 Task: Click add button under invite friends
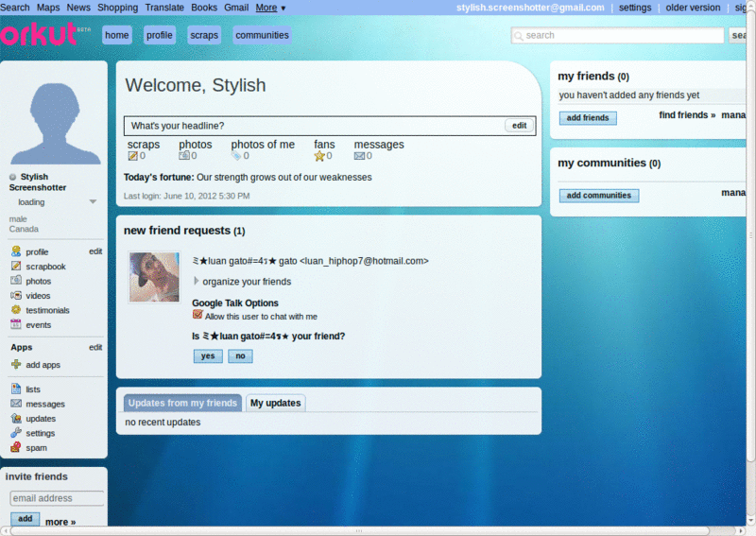[x=26, y=519]
